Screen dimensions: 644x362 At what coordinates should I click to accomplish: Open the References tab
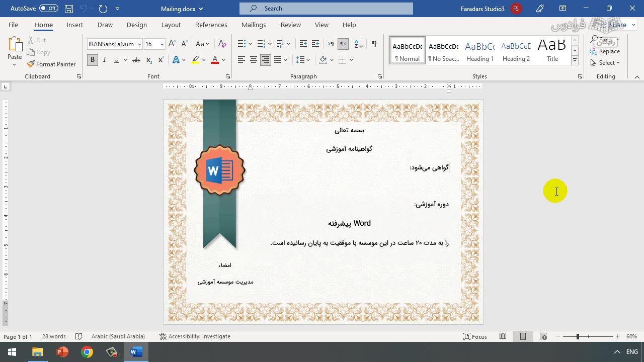coord(211,25)
